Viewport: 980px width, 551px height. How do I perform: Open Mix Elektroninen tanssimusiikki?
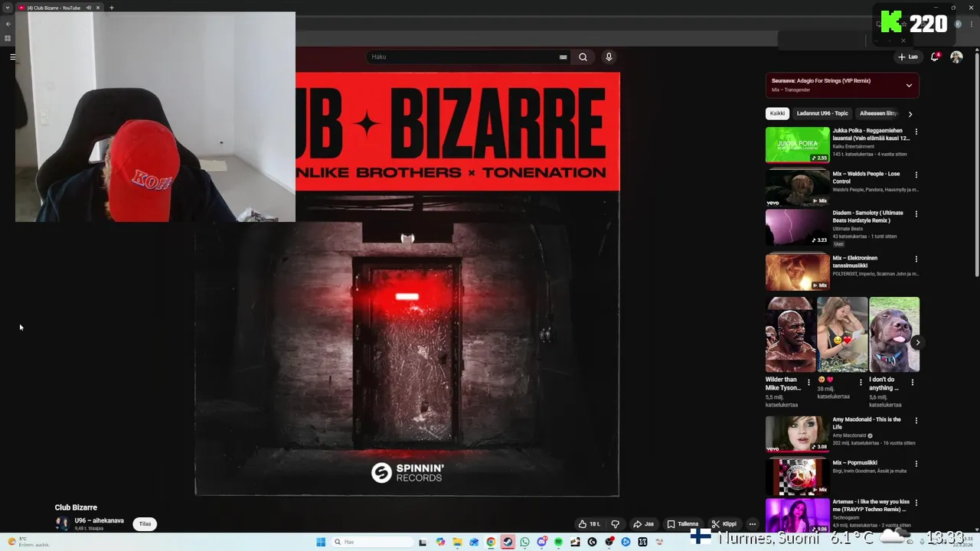click(798, 272)
